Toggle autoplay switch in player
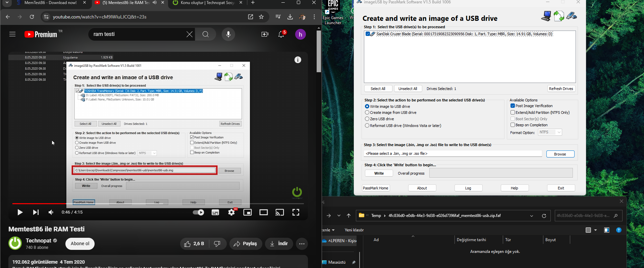 [x=199, y=212]
